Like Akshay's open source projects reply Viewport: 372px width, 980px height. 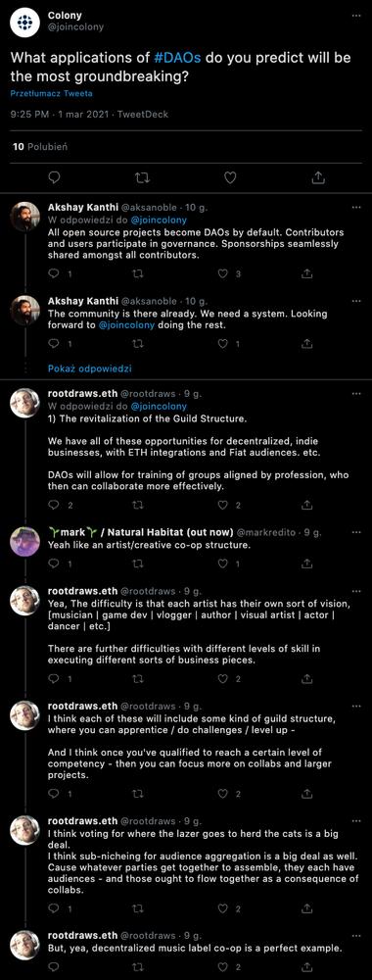(223, 273)
